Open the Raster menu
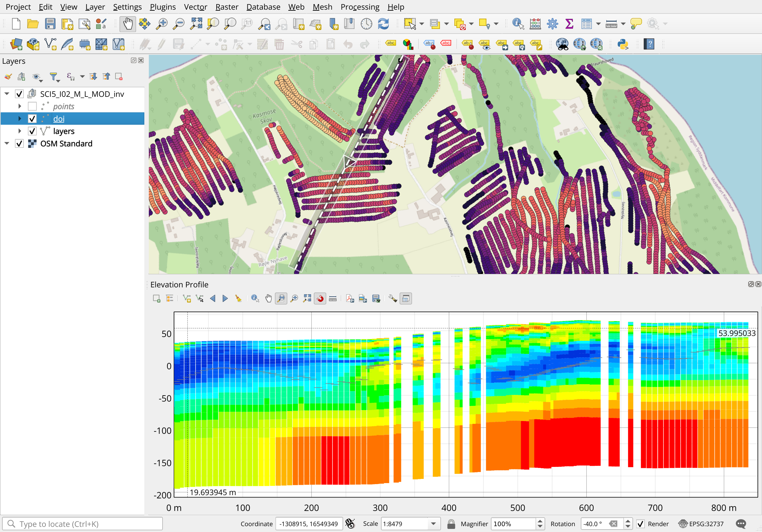Image resolution: width=762 pixels, height=532 pixels. point(227,7)
